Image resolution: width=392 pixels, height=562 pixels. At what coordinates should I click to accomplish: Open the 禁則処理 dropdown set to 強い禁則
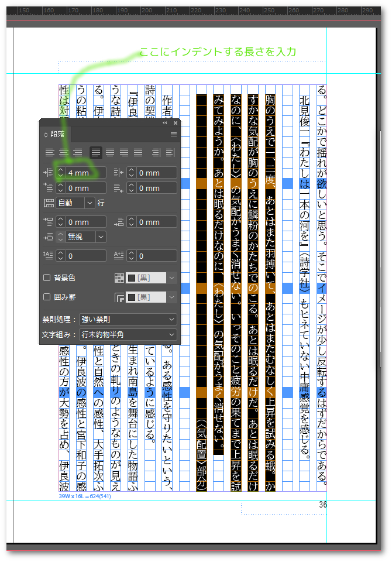(128, 320)
